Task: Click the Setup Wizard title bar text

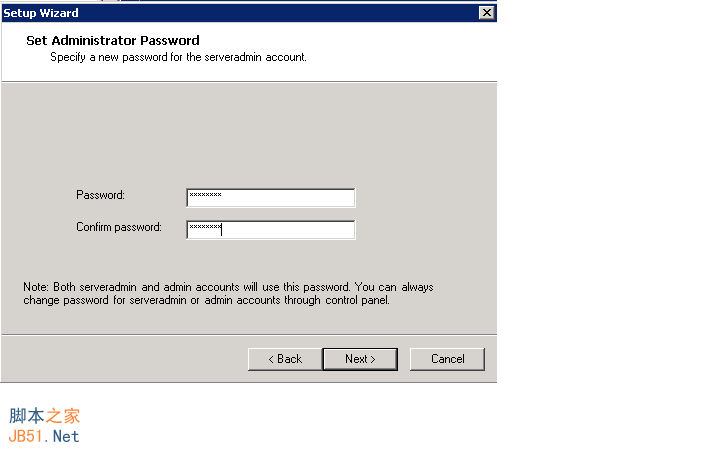Action: [40, 12]
